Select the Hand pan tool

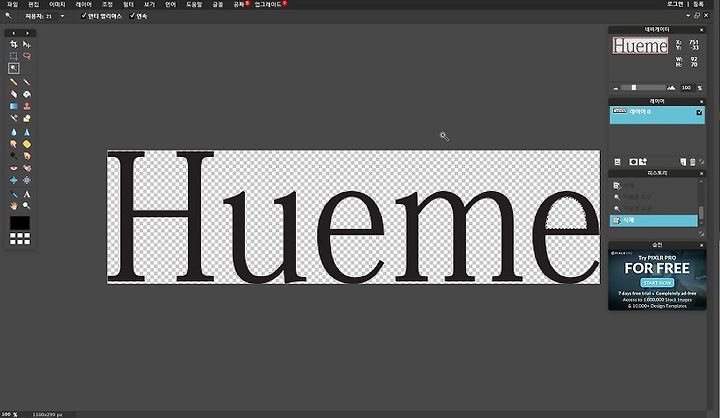14,206
